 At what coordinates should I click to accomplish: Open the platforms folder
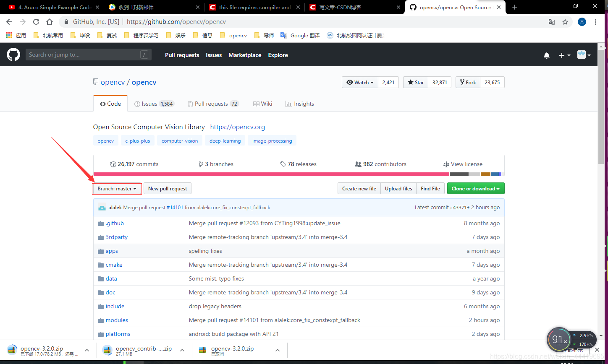point(118,334)
